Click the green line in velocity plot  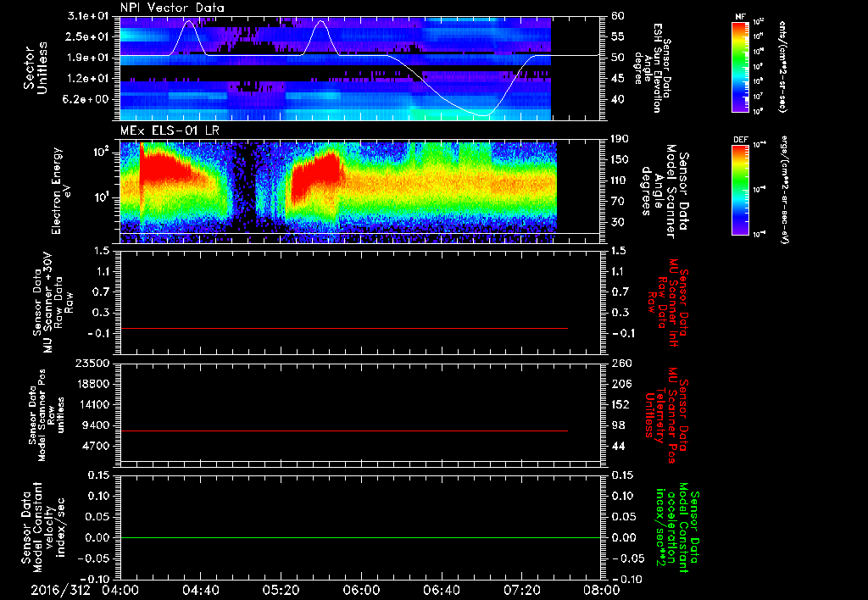pyautogui.click(x=360, y=537)
